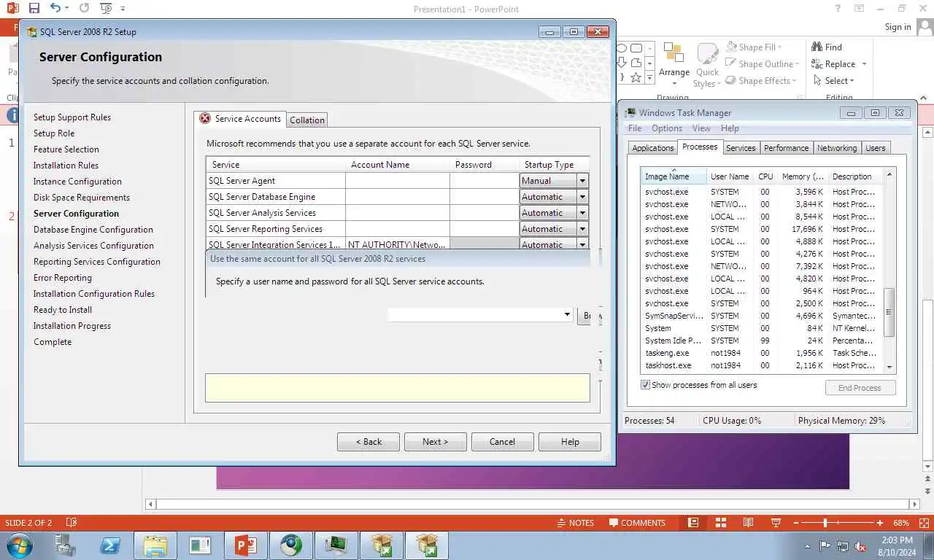Open the Quick Styles gallery
The width and height of the screenshot is (934, 560).
(706, 66)
